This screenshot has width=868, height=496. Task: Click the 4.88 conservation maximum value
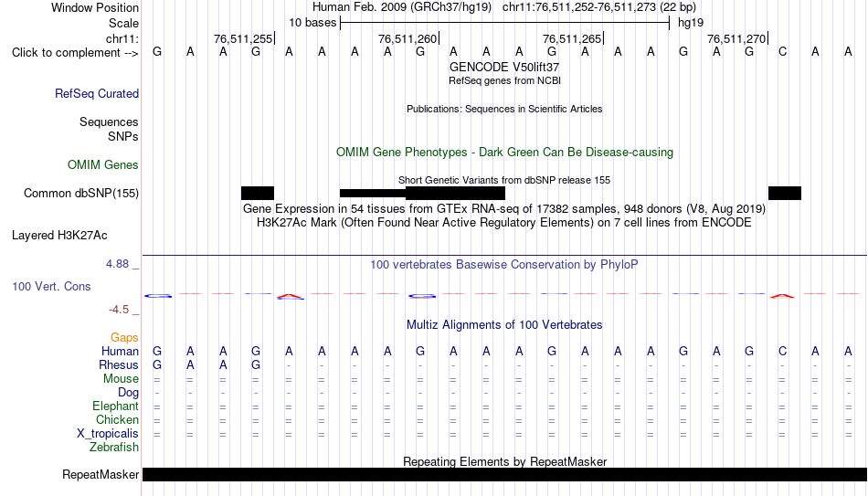[x=117, y=264]
